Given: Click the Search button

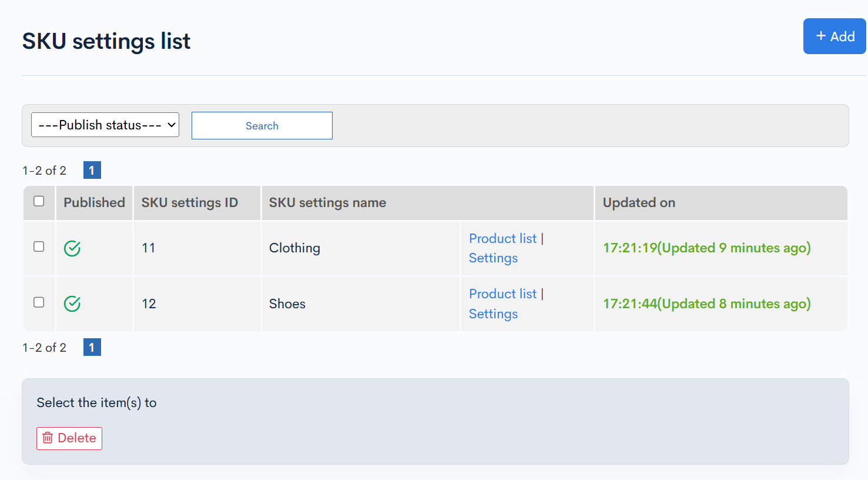Looking at the screenshot, I should pyautogui.click(x=262, y=126).
